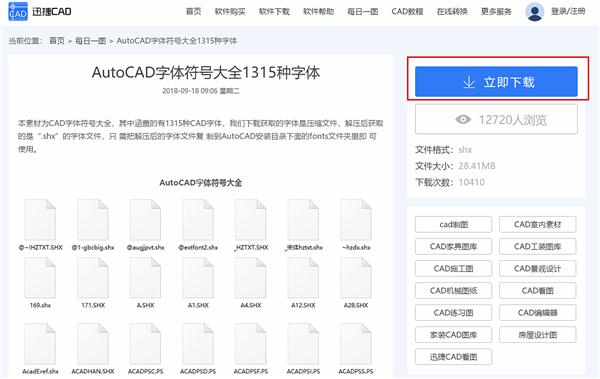Select the 家装CAD图库 tag
The width and height of the screenshot is (600, 379).
pyautogui.click(x=453, y=335)
